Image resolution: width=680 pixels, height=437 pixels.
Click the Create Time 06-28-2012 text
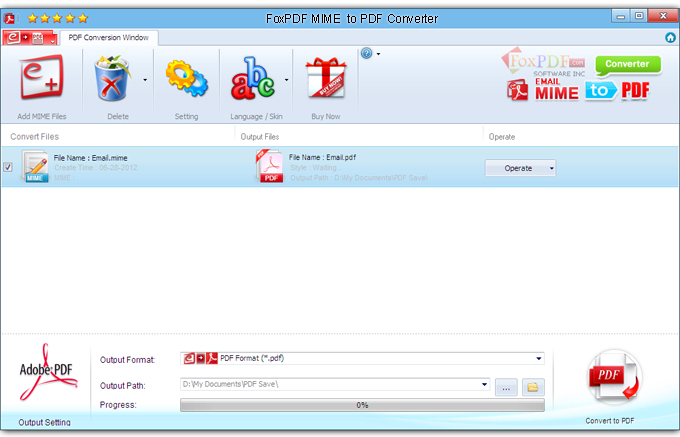coord(96,167)
